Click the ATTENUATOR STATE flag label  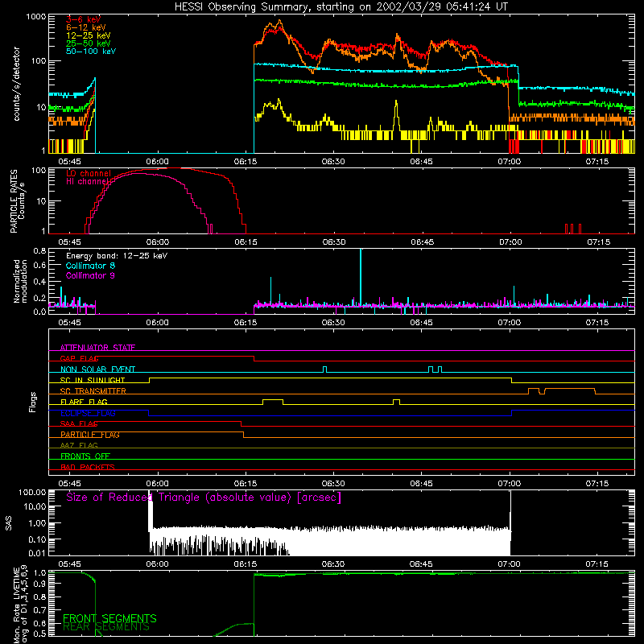click(97, 348)
